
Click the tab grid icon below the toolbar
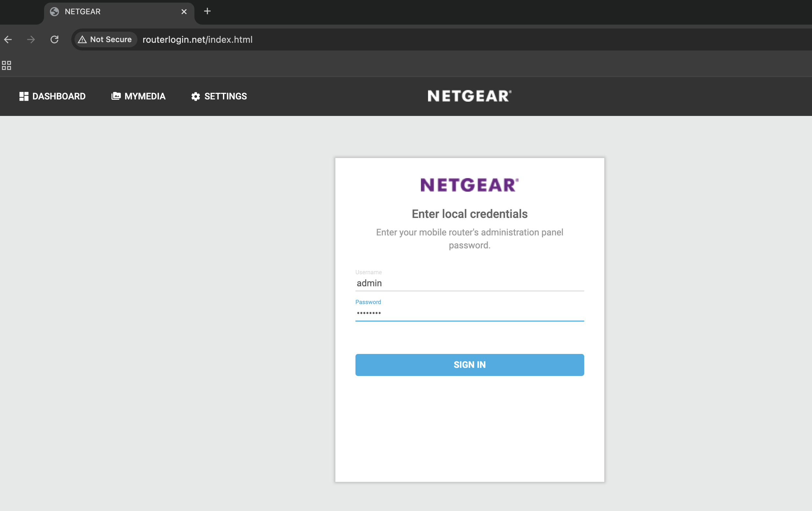[x=6, y=65]
